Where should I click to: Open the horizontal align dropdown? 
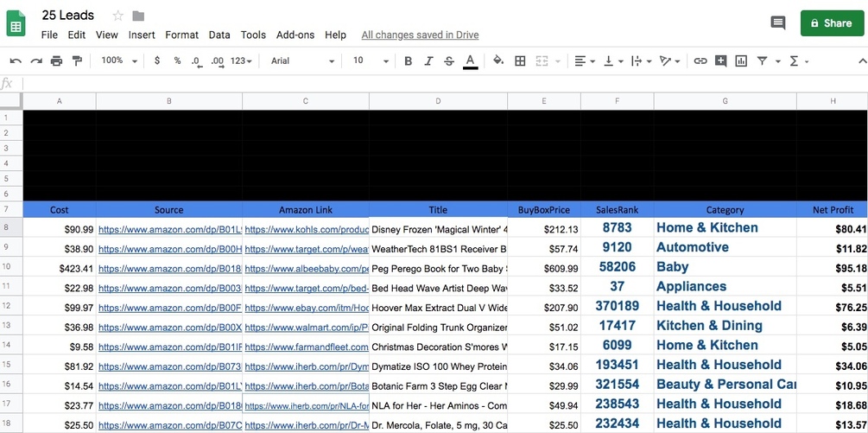coord(584,60)
